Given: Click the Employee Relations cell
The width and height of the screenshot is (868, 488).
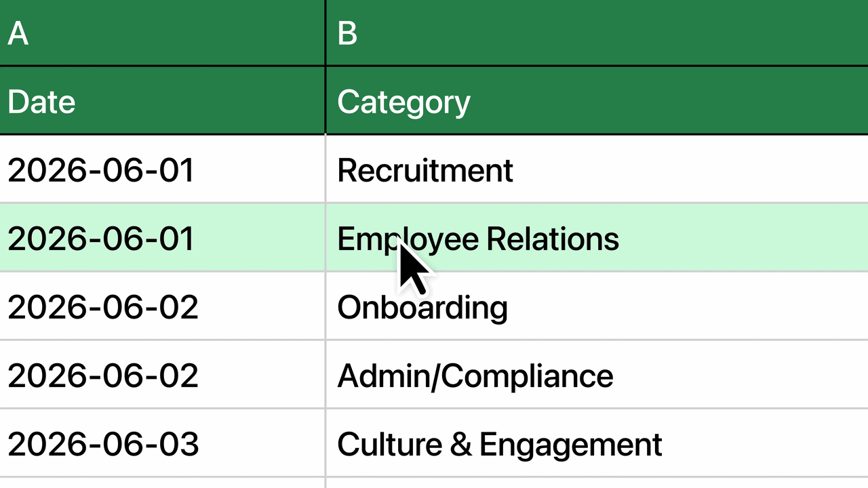Looking at the screenshot, I should [597, 237].
